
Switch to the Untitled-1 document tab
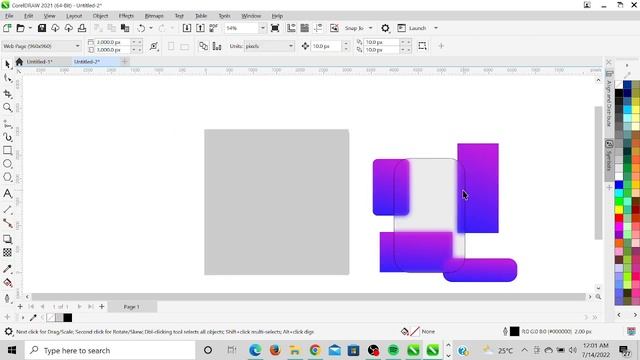tap(39, 62)
